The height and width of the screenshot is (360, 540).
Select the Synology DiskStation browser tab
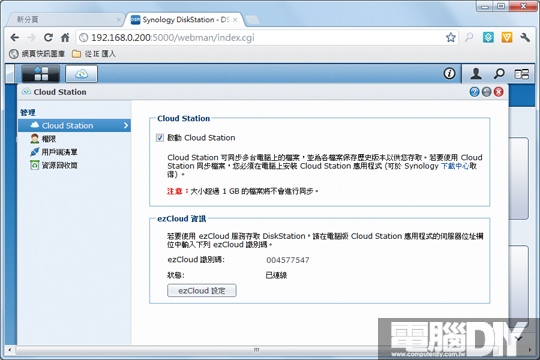point(185,20)
